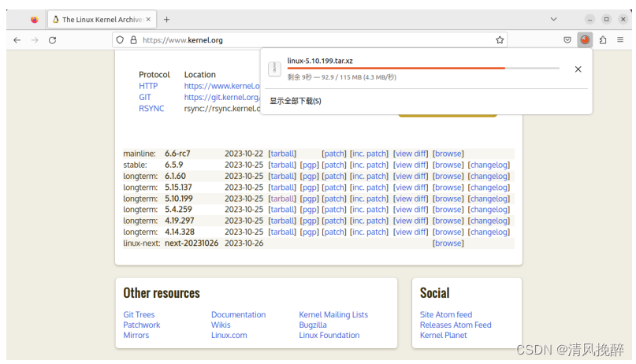Go back to the previous page
This screenshot has width=636, height=364.
point(17,40)
